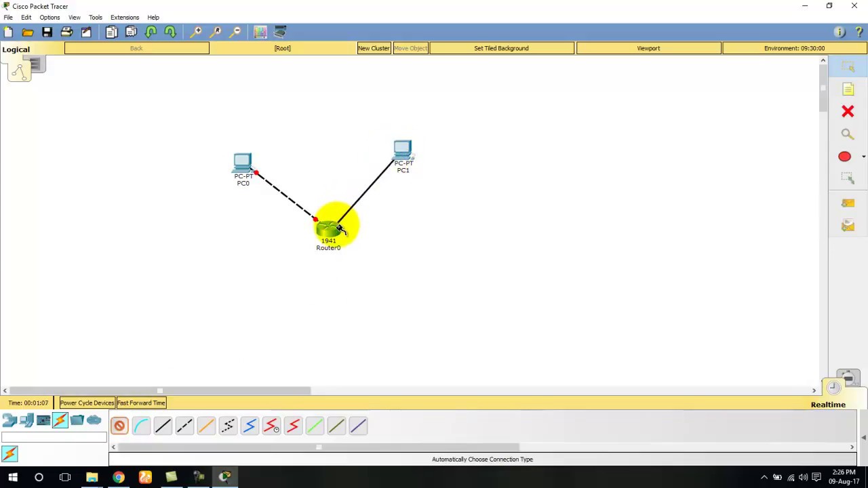Open the drawing palette icon

coord(260,32)
